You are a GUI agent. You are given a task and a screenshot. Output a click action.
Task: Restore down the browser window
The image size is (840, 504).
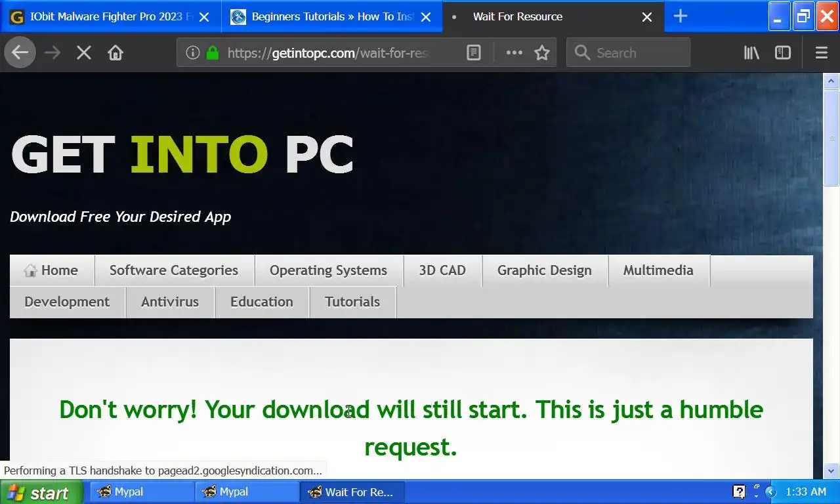(803, 16)
